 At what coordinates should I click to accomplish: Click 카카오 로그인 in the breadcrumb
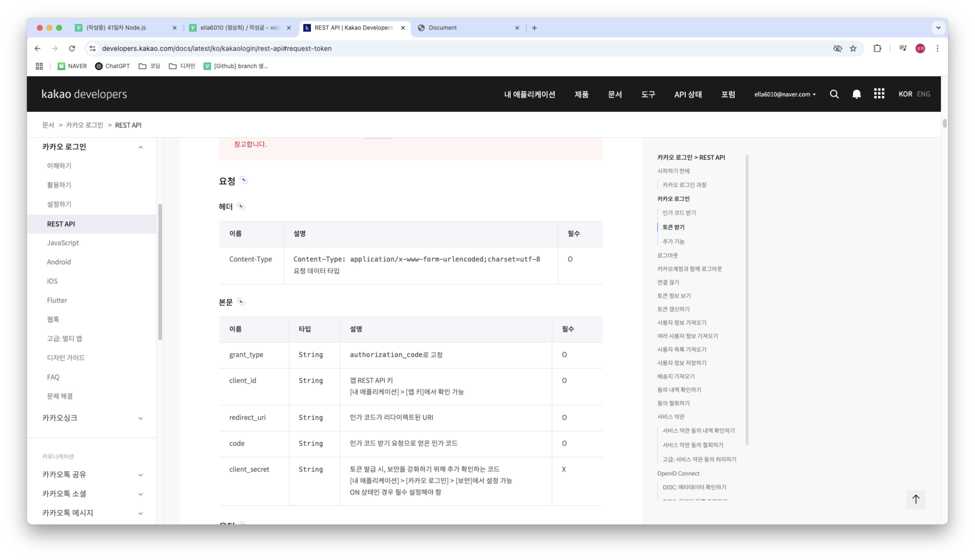[x=85, y=125]
